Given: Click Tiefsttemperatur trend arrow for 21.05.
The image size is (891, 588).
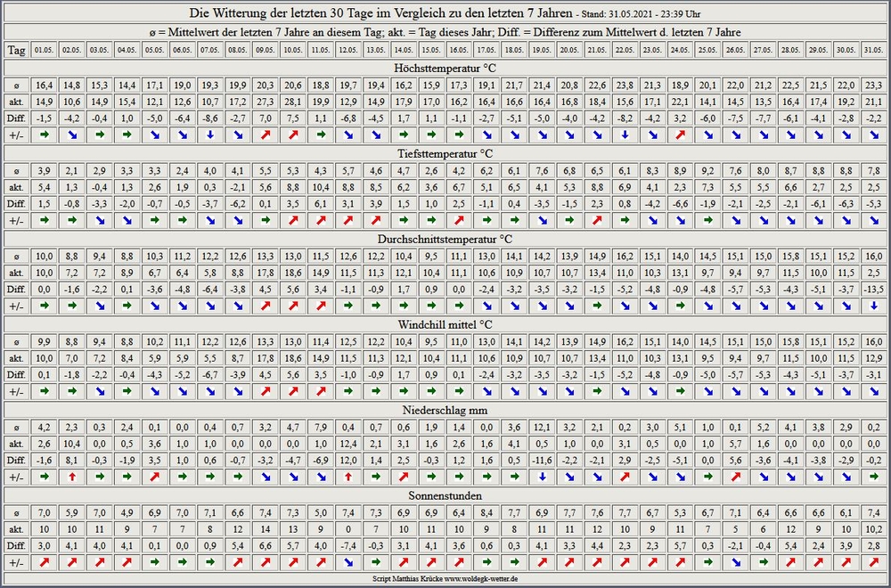Looking at the screenshot, I should click(597, 220).
